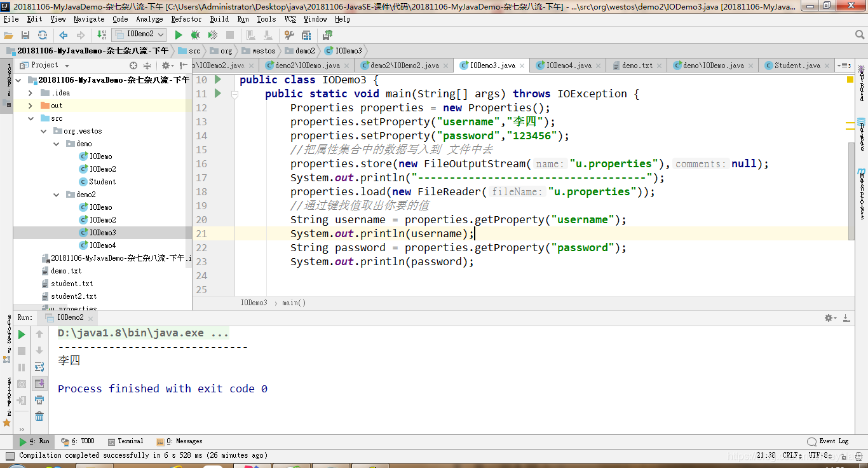Screen dimensions: 868x468
Task: Run with Coverage from the toolbar
Action: [x=213, y=35]
